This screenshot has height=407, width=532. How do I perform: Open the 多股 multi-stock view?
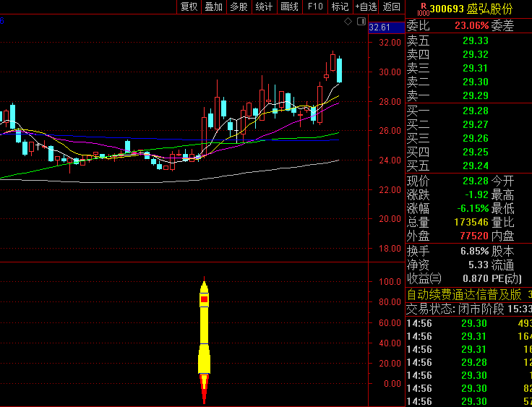[x=239, y=7]
